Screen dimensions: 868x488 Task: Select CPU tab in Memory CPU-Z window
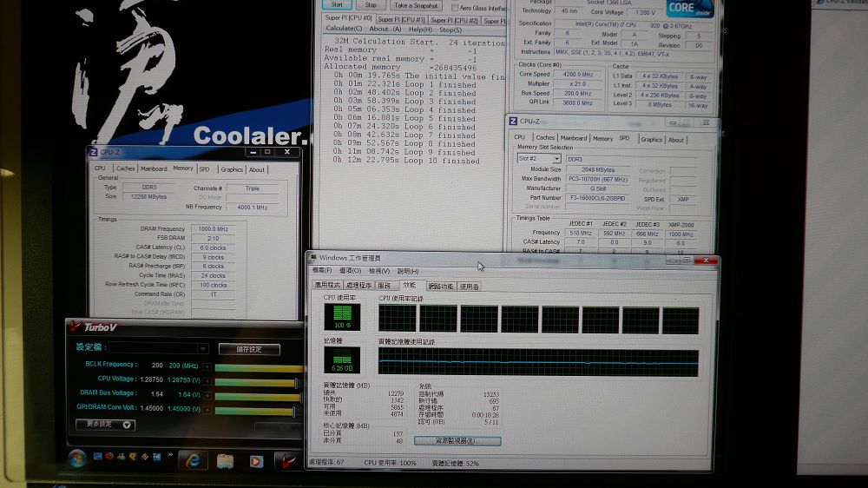click(100, 168)
